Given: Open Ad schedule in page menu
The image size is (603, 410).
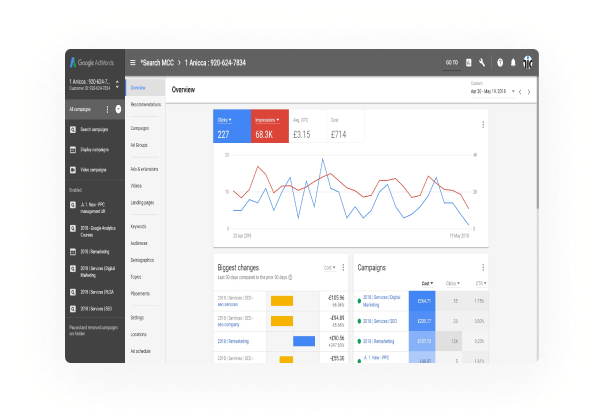Looking at the screenshot, I should [140, 351].
